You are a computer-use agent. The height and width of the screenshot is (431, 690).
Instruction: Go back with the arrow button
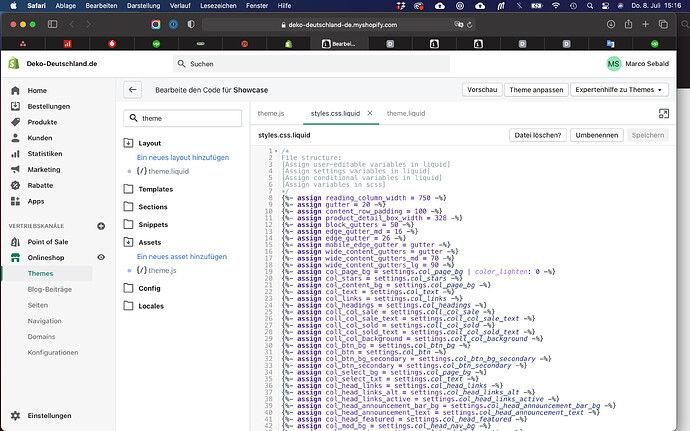pos(132,90)
